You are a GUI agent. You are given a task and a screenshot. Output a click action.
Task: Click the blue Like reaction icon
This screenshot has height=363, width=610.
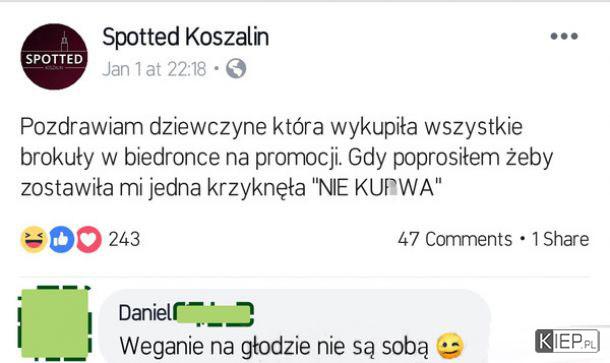tap(61, 239)
